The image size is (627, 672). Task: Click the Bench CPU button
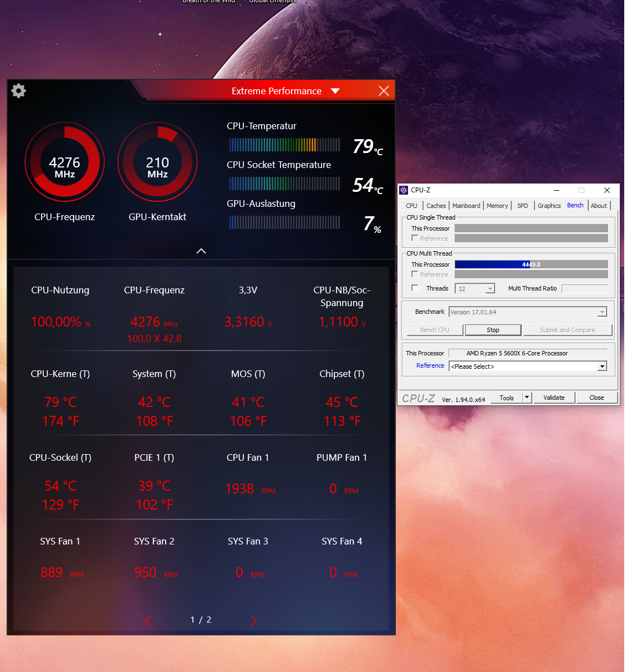coord(435,330)
